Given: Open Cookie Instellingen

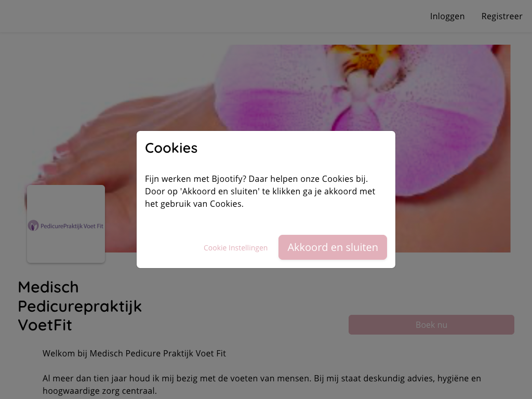Looking at the screenshot, I should pyautogui.click(x=235, y=248).
